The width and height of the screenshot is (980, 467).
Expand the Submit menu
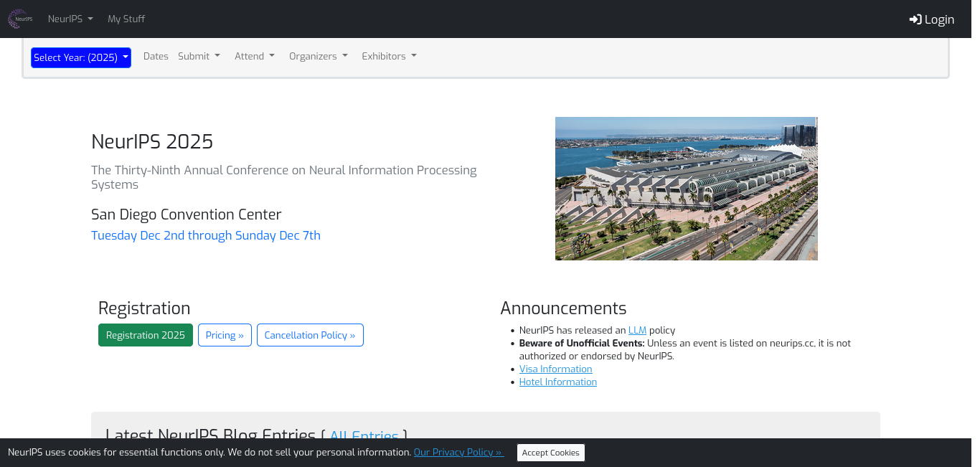click(x=199, y=56)
